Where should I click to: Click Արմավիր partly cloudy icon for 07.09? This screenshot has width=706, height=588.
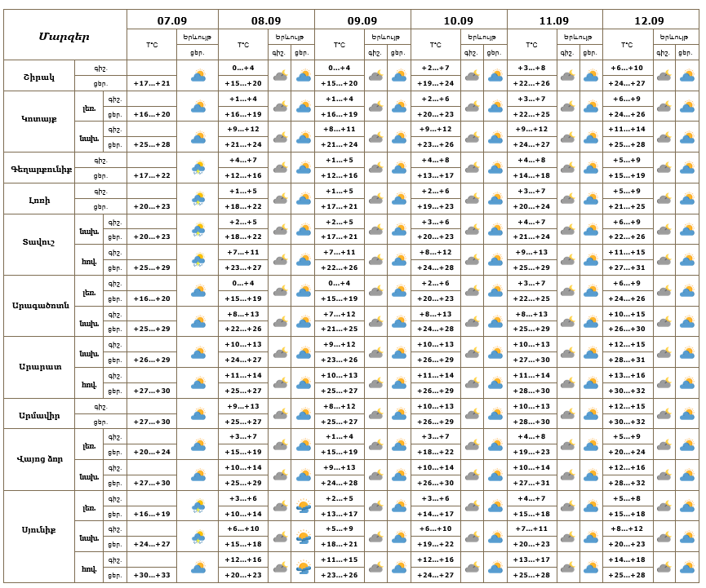coord(198,414)
